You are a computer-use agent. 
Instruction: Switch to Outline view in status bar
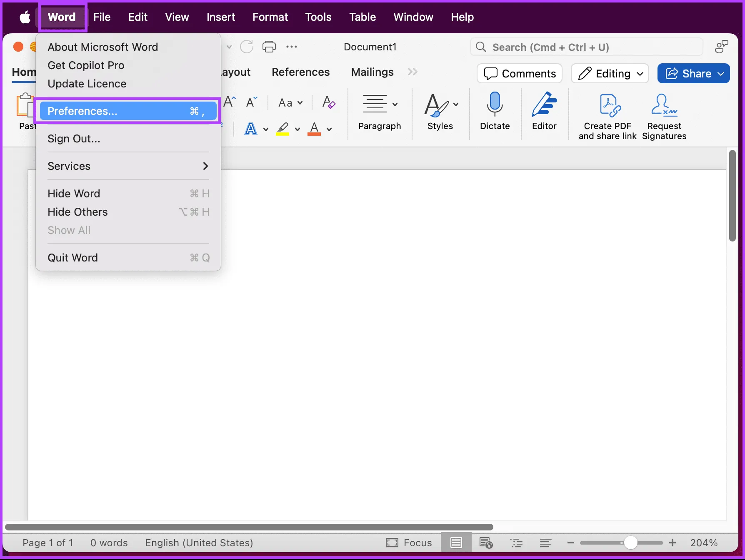tap(516, 543)
